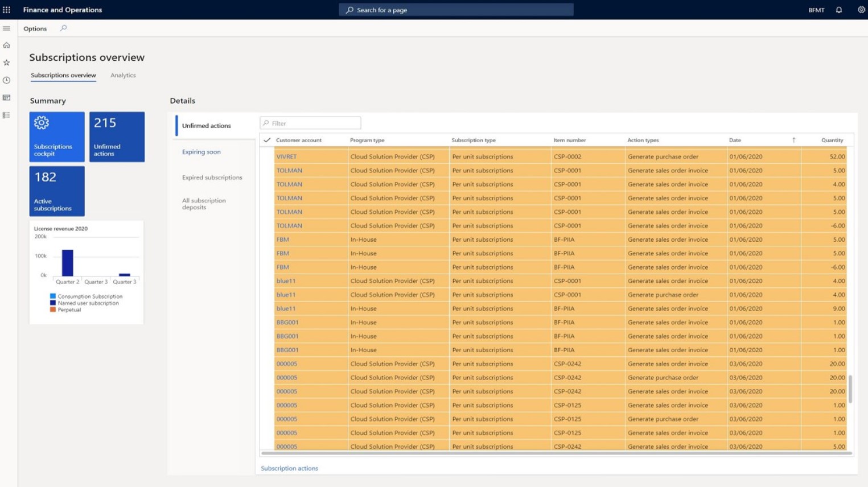The width and height of the screenshot is (868, 487).
Task: Select the Expiring soon list tab
Action: [201, 152]
